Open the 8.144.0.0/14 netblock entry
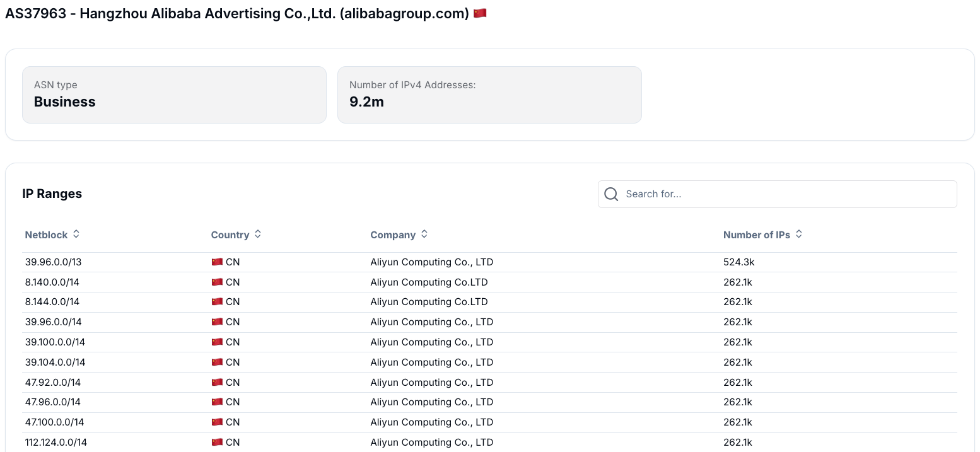 click(52, 302)
